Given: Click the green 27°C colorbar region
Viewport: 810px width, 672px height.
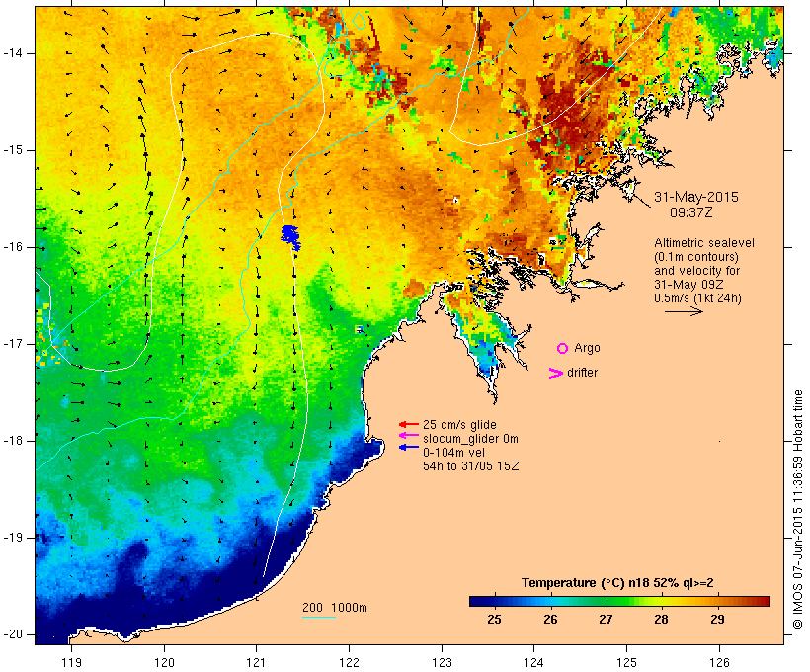Looking at the screenshot, I should (606, 601).
